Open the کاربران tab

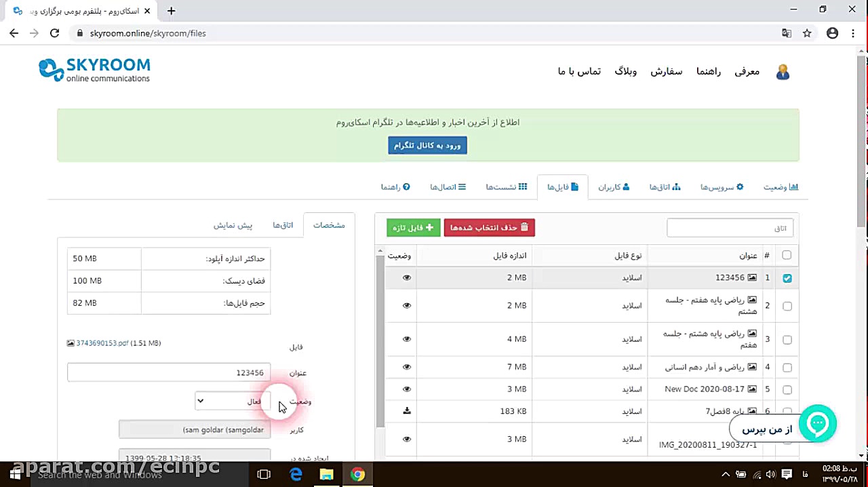pos(613,187)
